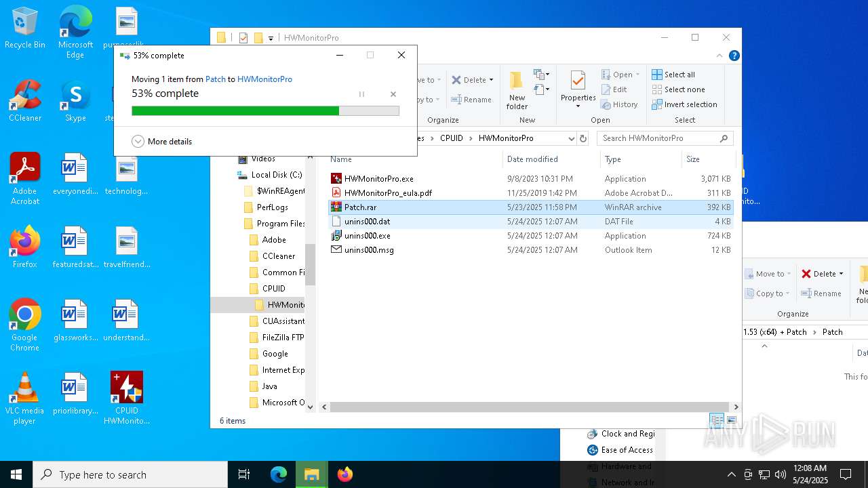The width and height of the screenshot is (868, 488).
Task: Select HWMonitorPro_eula.pdf file
Action: click(531, 193)
